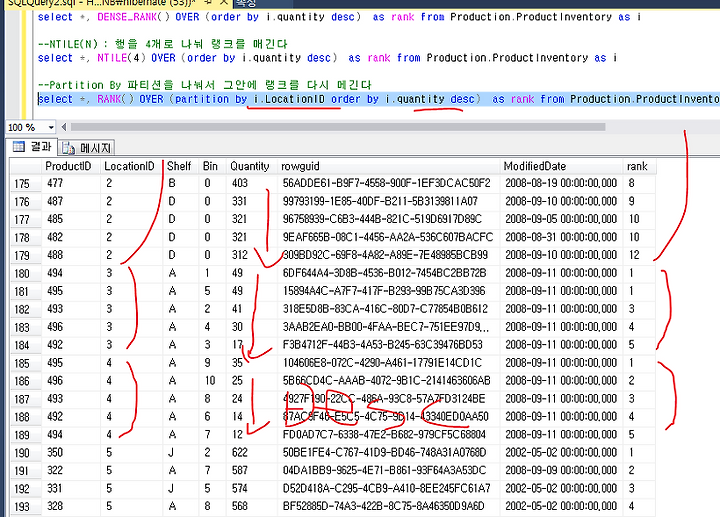720x517 pixels.
Task: Click RANK() in the highlighted partition query
Action: (x=115, y=99)
